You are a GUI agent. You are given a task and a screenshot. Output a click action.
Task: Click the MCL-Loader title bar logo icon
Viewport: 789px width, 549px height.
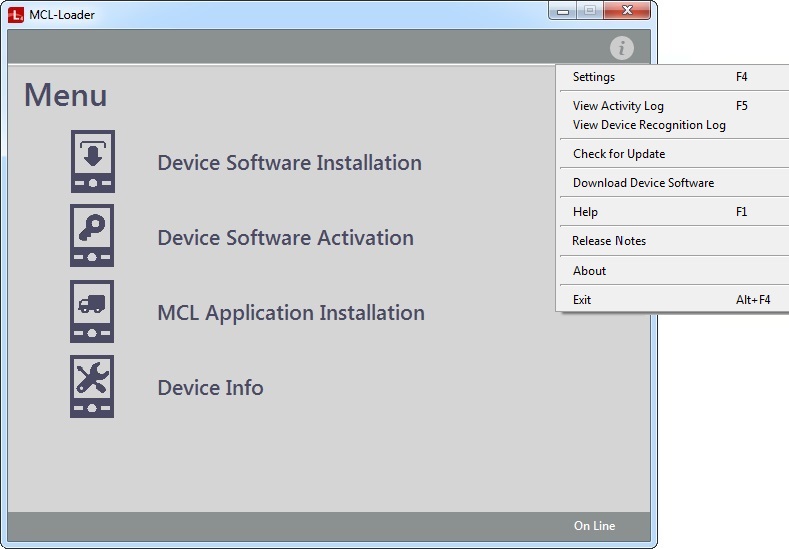[16, 15]
